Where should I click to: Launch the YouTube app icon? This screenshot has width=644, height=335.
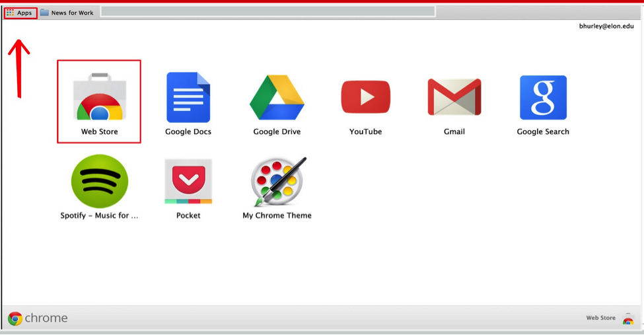[365, 97]
